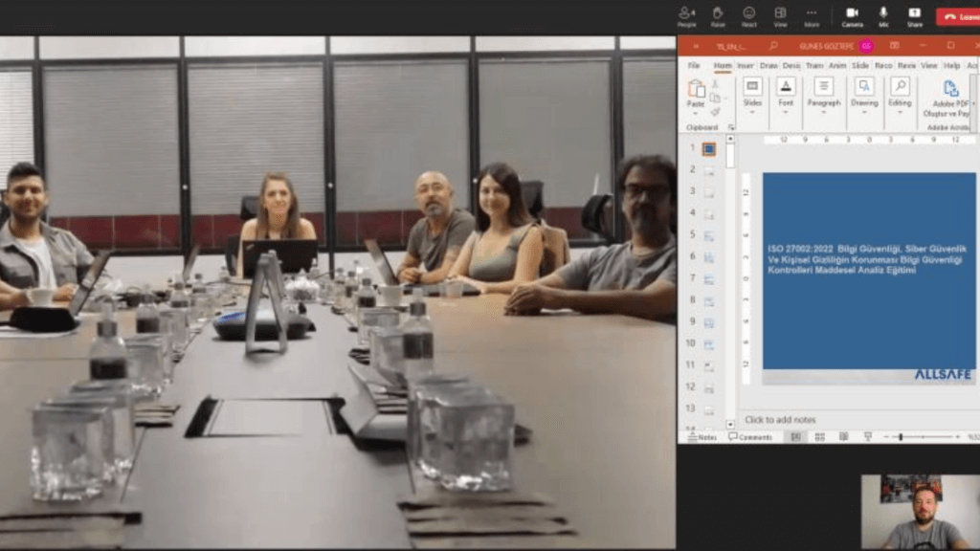Toggle the Notes pane in status bar
The height and width of the screenshot is (551, 980).
pos(702,437)
